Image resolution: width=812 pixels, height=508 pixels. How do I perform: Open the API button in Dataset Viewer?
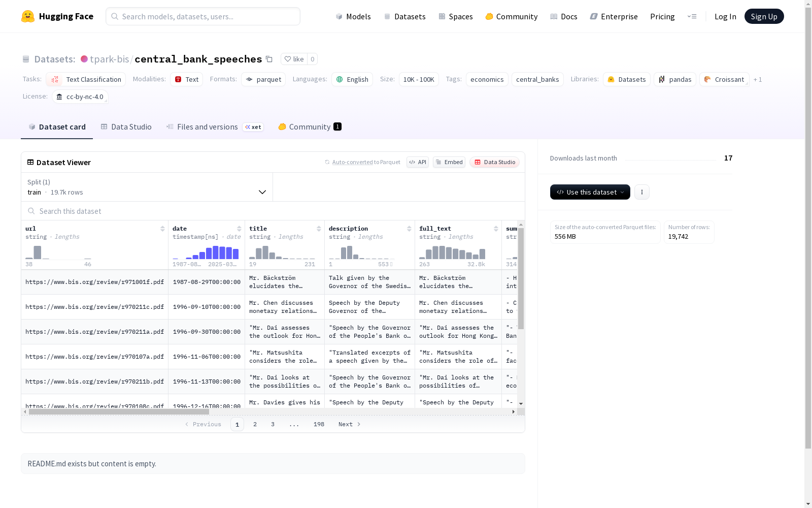point(418,162)
